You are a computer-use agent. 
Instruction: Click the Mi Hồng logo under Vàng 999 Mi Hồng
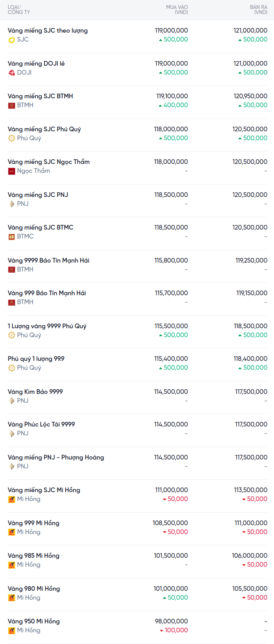[x=12, y=532]
